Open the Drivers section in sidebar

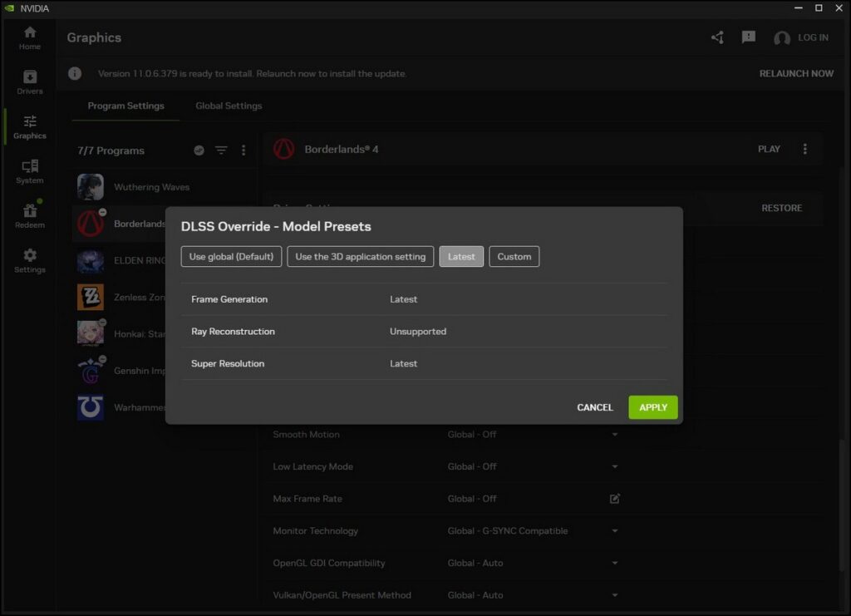pyautogui.click(x=30, y=82)
